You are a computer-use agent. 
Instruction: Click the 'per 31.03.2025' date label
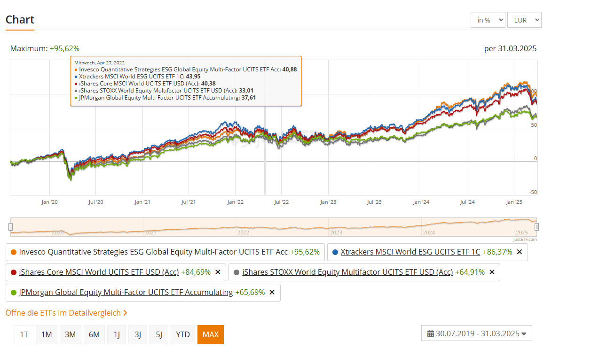click(510, 48)
